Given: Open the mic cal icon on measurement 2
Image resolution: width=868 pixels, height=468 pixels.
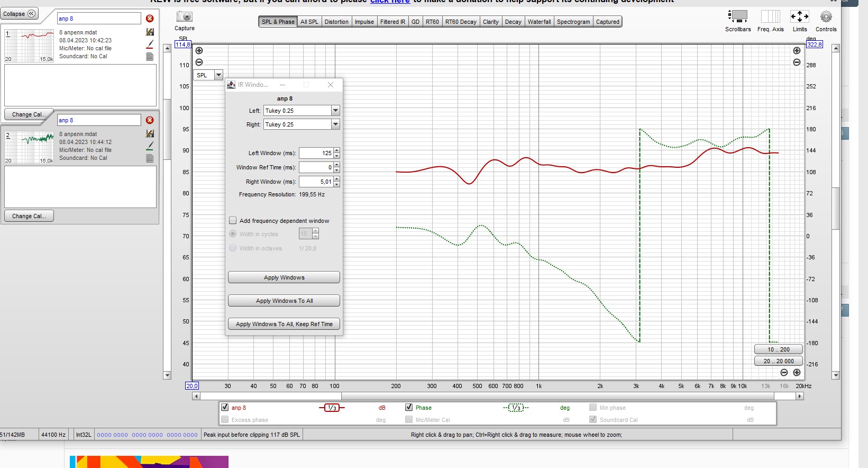Looking at the screenshot, I should tap(150, 134).
